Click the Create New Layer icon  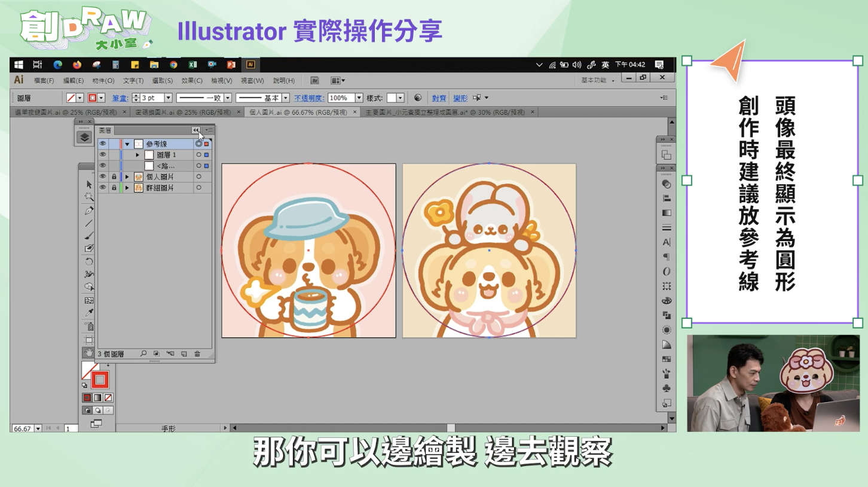(184, 354)
